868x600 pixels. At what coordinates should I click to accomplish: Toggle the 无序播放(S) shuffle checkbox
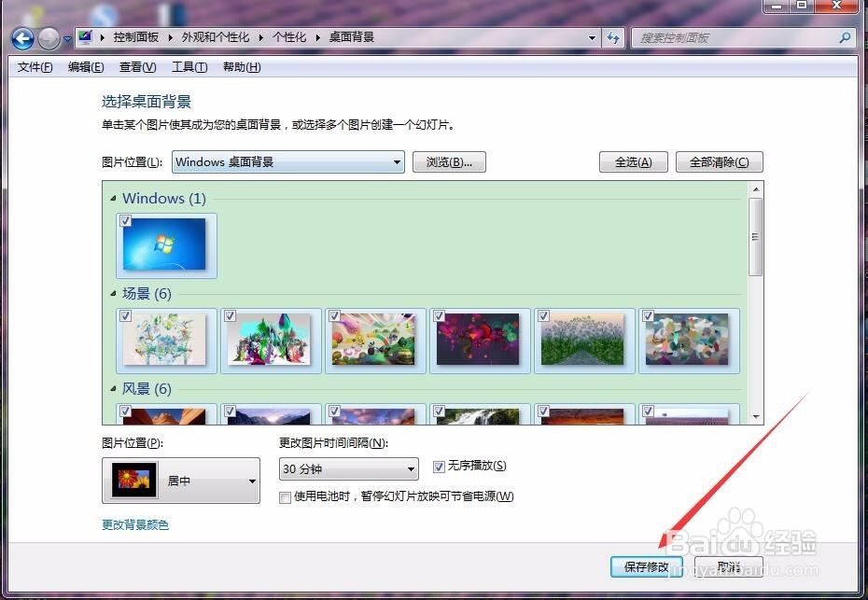point(439,467)
